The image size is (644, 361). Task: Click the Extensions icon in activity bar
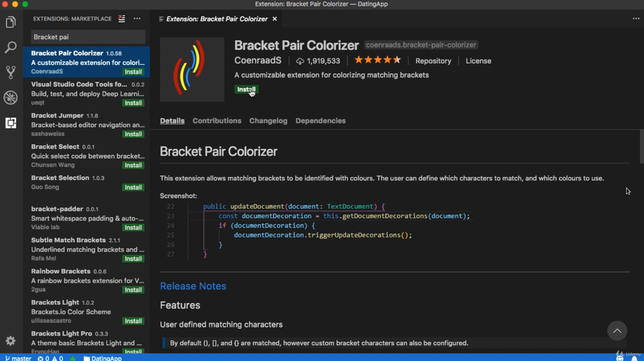[x=10, y=122]
